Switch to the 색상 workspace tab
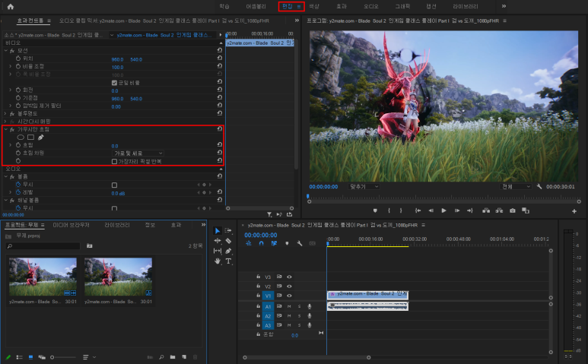The image size is (588, 364). click(314, 6)
